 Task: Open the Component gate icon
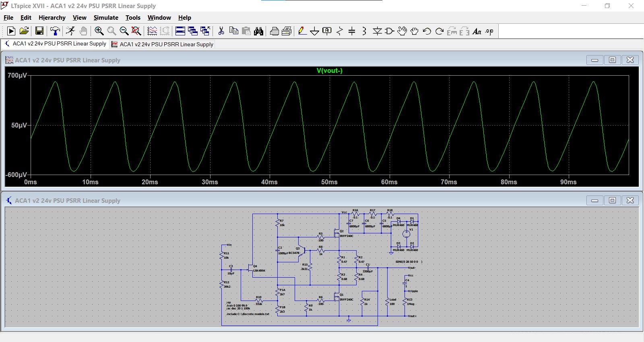point(390,31)
